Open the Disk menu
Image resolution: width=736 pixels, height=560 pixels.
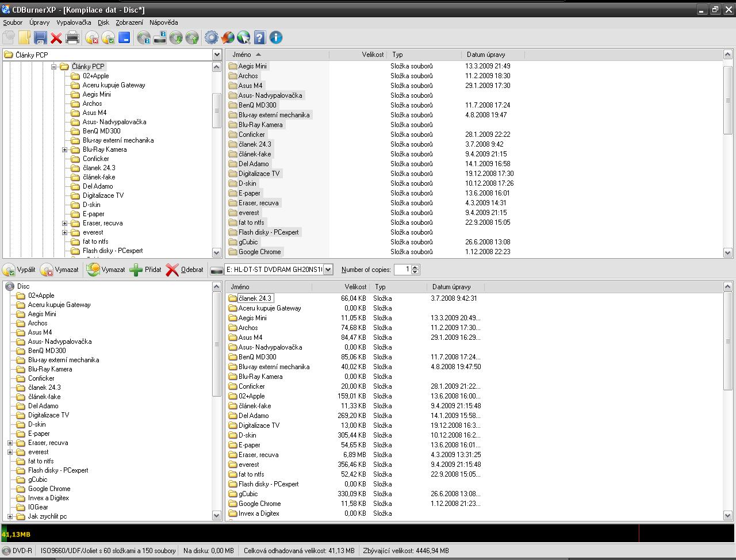(x=103, y=22)
